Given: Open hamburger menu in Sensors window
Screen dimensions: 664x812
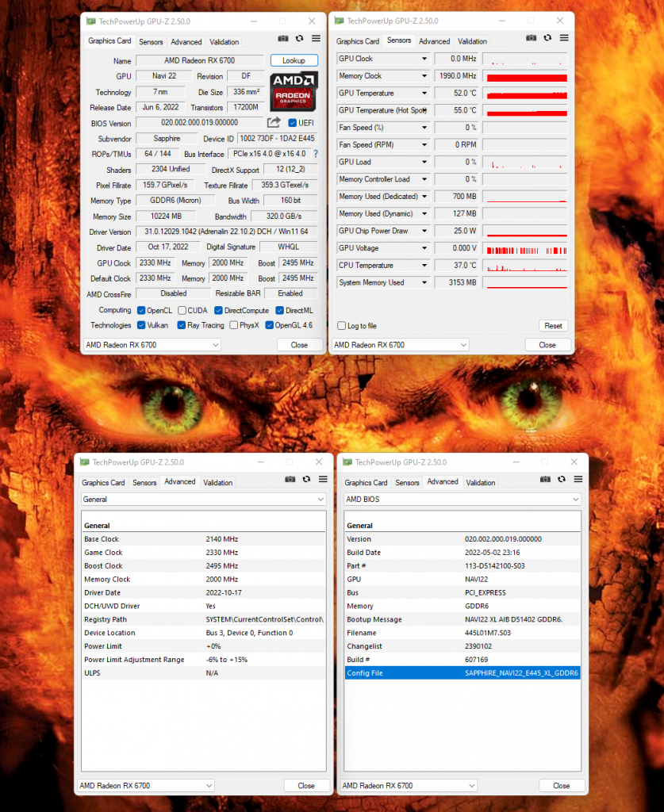Looking at the screenshot, I should [564, 38].
